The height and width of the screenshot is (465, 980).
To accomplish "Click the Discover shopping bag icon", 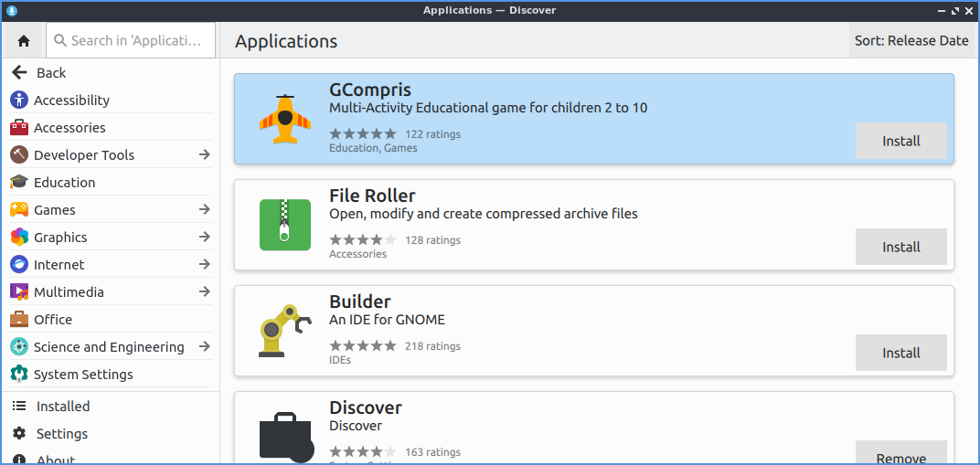I will click(285, 437).
